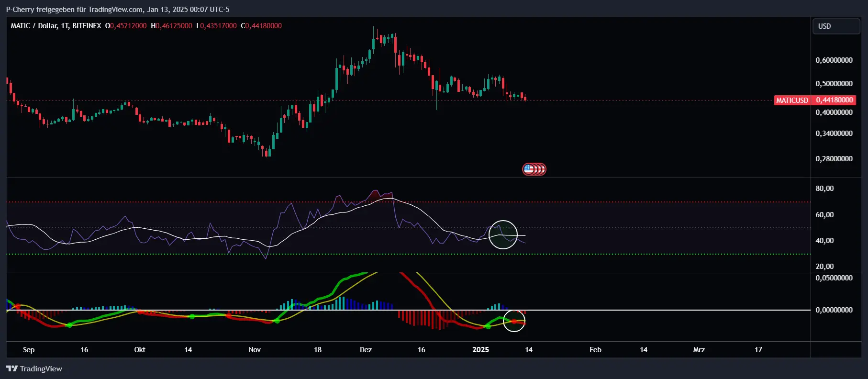Image resolution: width=868 pixels, height=379 pixels.
Task: Click the RSI 20,00 axis label
Action: [824, 267]
